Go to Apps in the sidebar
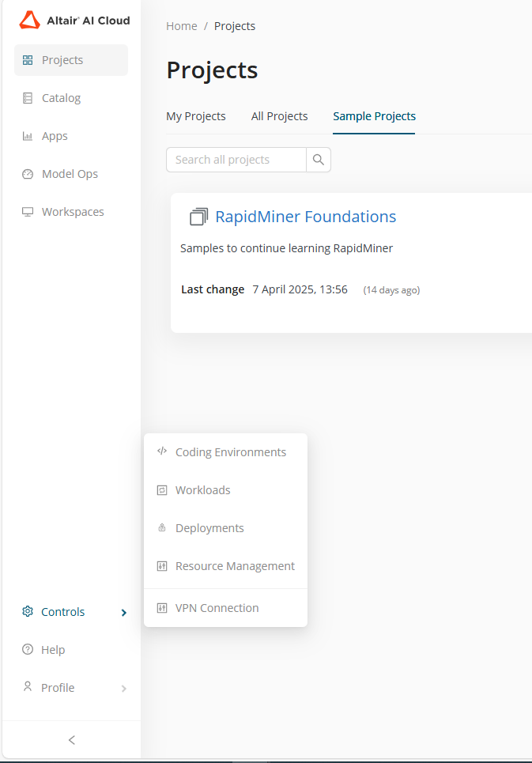The width and height of the screenshot is (532, 763). pos(71,136)
